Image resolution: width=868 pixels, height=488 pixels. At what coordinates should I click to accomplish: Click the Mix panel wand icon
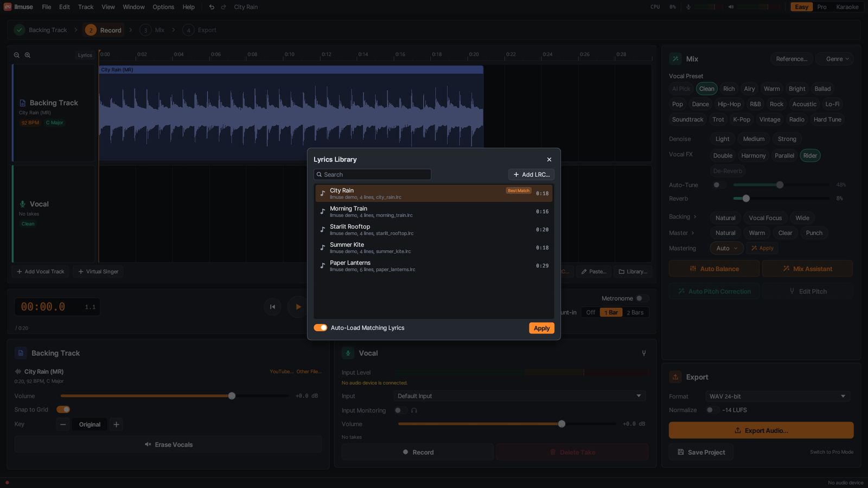[675, 59]
